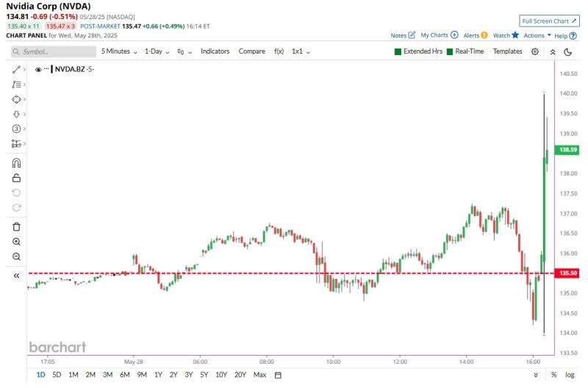Open chart settings gear icon
Screen dimensions: 588x388
[534, 52]
